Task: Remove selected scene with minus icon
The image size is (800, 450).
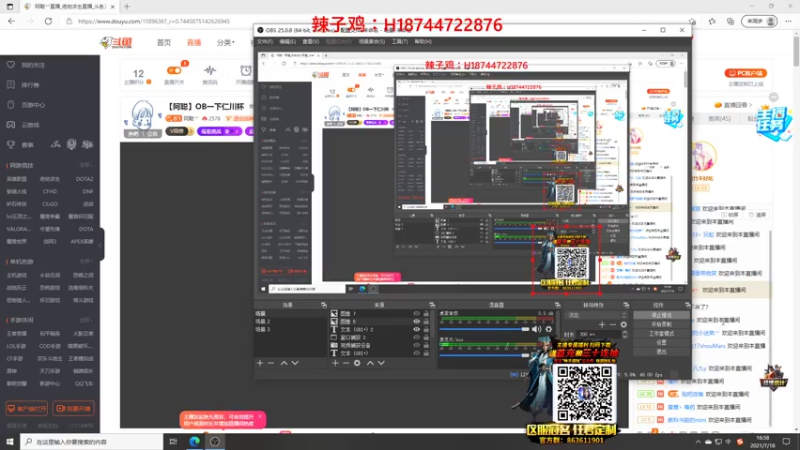Action: pos(271,363)
